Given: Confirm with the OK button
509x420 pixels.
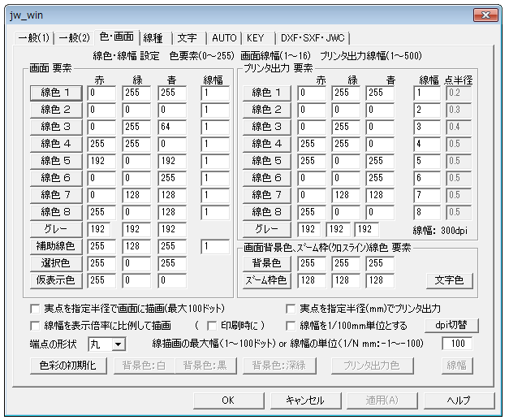Looking at the screenshot, I should (x=229, y=401).
